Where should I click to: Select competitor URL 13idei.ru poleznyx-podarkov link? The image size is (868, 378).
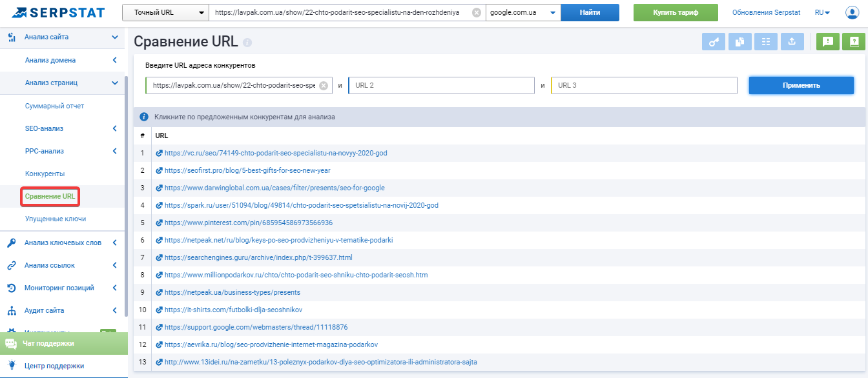pyautogui.click(x=321, y=362)
